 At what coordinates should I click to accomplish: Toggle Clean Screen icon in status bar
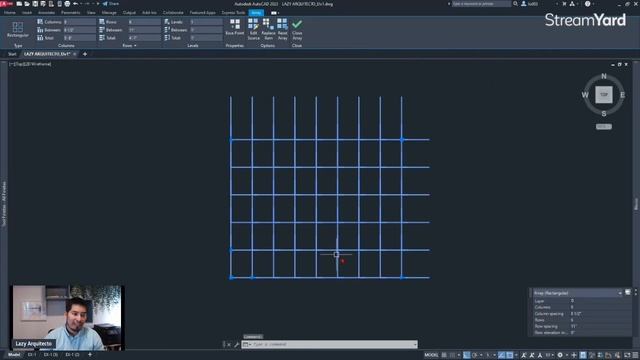tap(626, 355)
